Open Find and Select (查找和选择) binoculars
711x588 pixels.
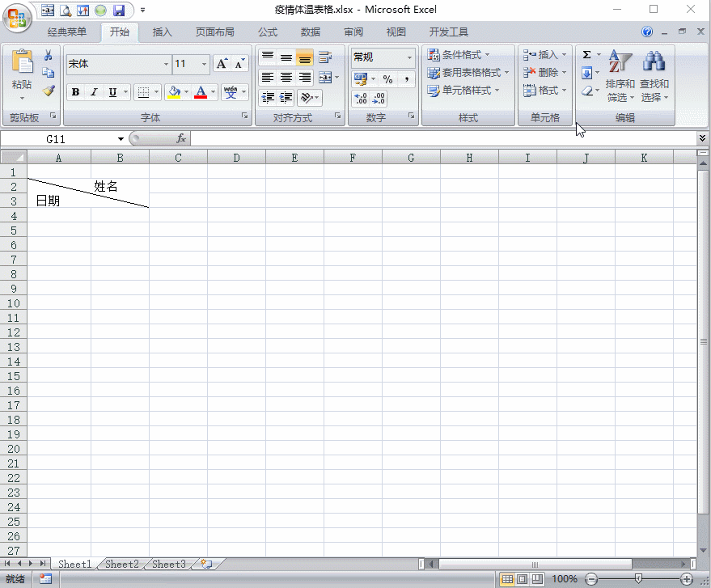654,76
